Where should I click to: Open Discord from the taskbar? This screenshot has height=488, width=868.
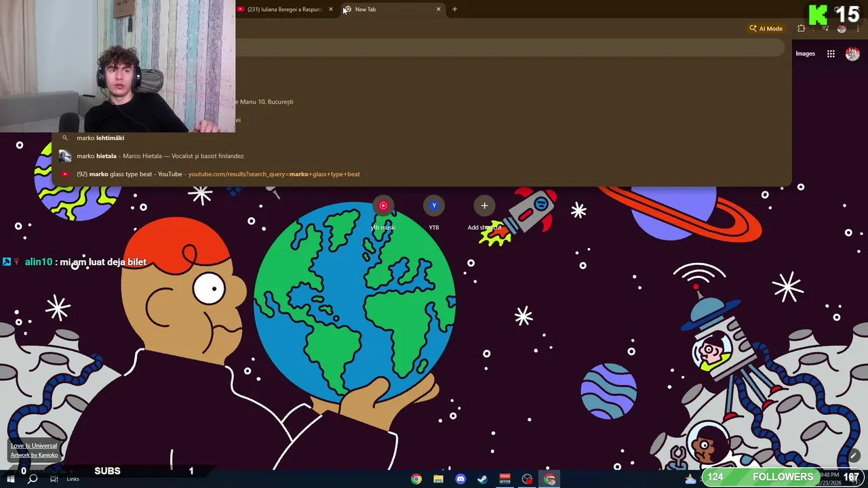460,479
